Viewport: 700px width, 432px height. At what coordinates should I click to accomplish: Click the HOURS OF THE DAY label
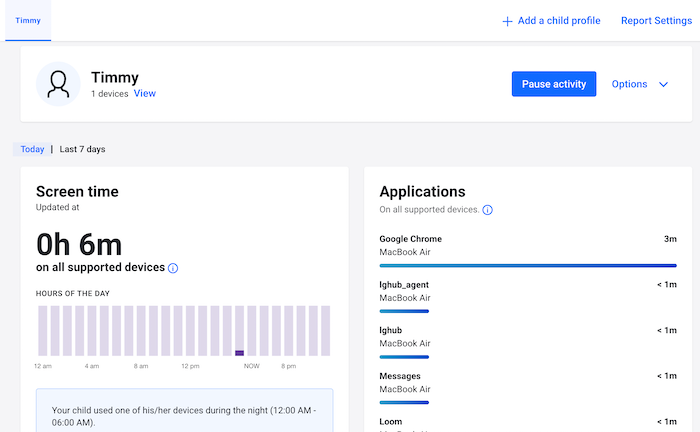click(73, 293)
